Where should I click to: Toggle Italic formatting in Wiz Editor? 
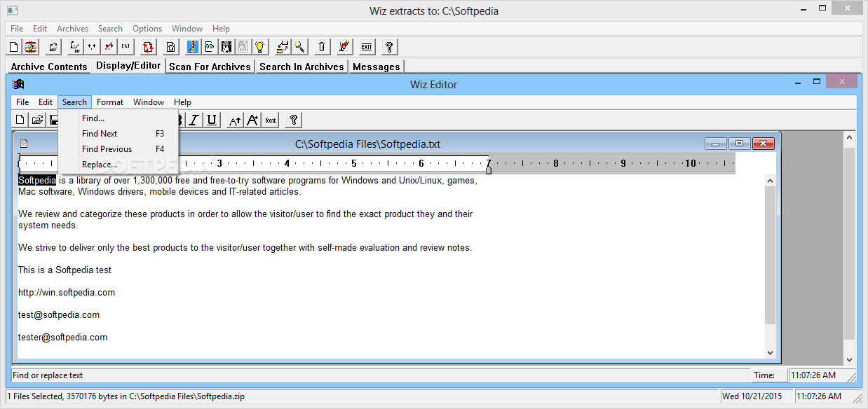(194, 120)
